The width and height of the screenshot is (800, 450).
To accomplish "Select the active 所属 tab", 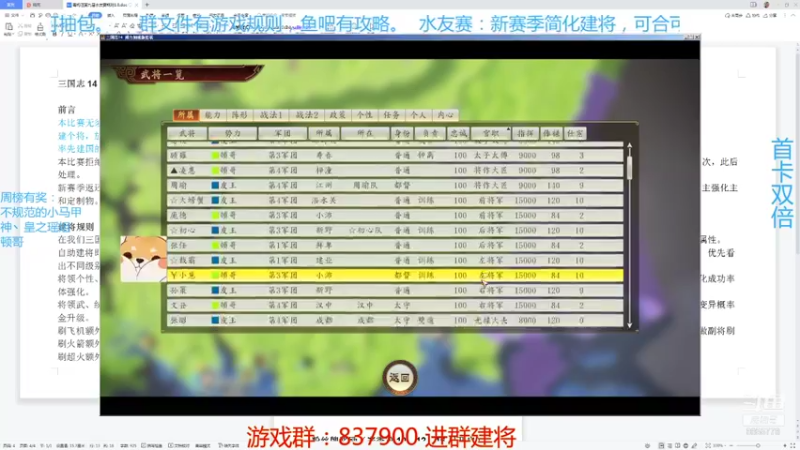I will click(x=186, y=115).
